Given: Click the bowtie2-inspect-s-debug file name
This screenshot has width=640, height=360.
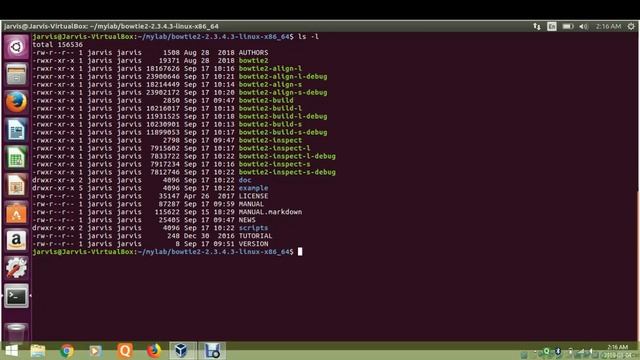Looking at the screenshot, I should (287, 172).
